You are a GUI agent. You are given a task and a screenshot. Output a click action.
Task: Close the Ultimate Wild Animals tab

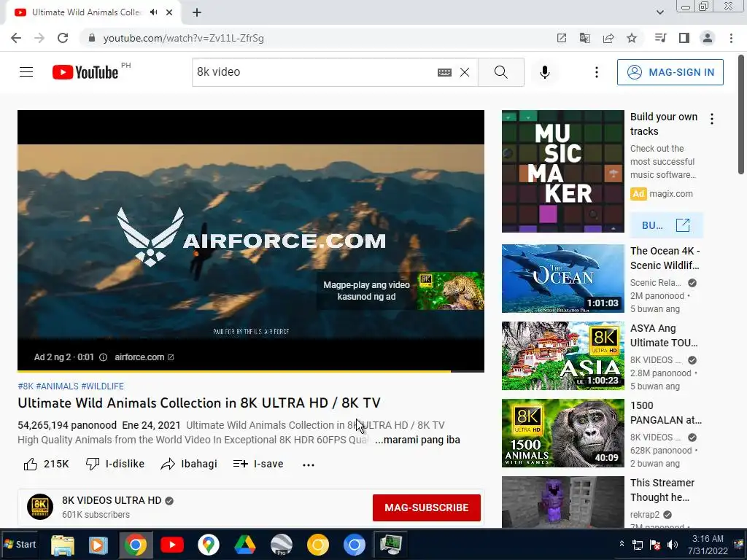[169, 12]
